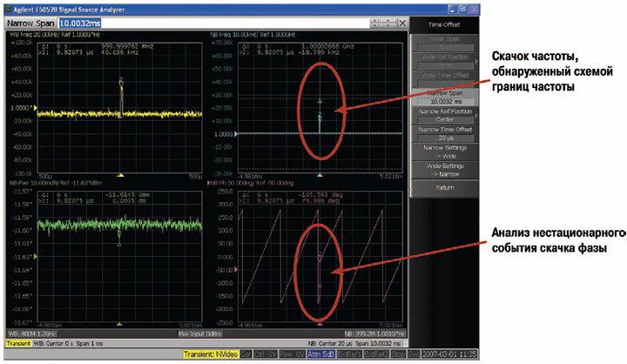Viewport: 627px width, 364px height.
Task: Expand the Wide Ref Position submenu arrow
Action: (475, 61)
